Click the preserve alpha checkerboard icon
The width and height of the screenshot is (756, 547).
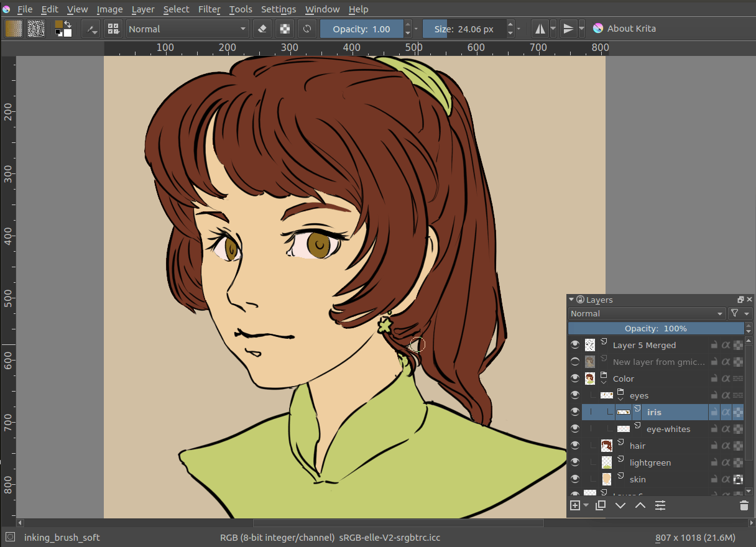285,29
